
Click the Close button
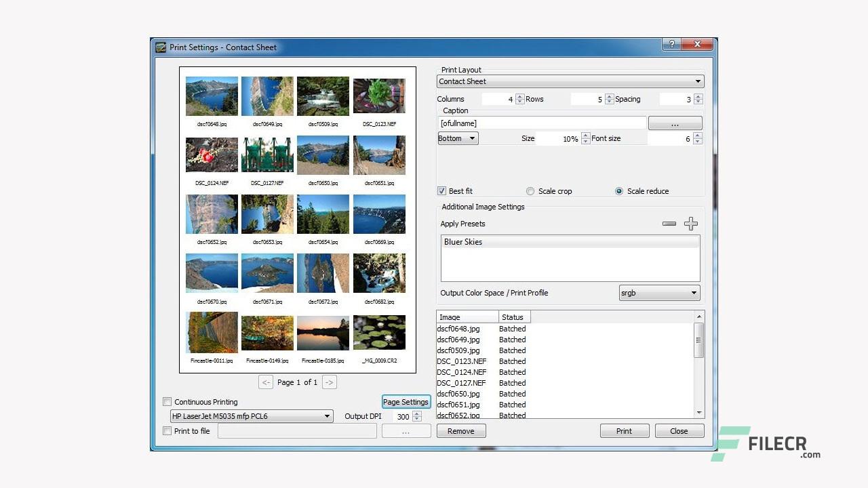click(679, 431)
